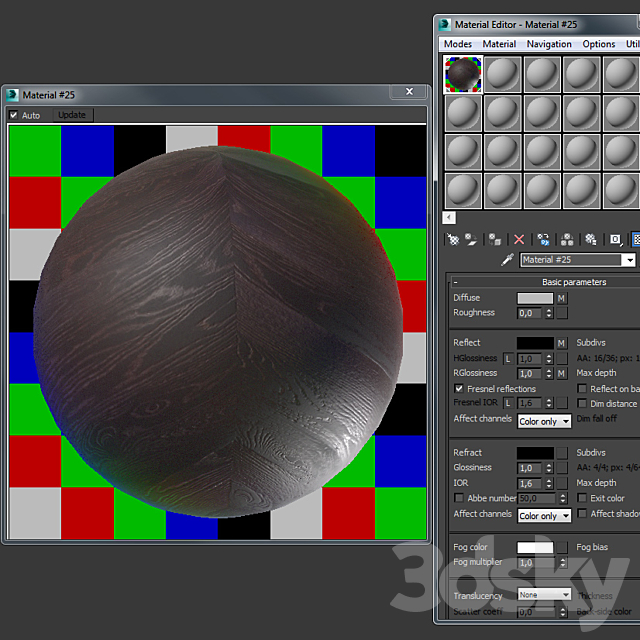
Task: Click the empty HGlossiness map button
Action: click(562, 358)
